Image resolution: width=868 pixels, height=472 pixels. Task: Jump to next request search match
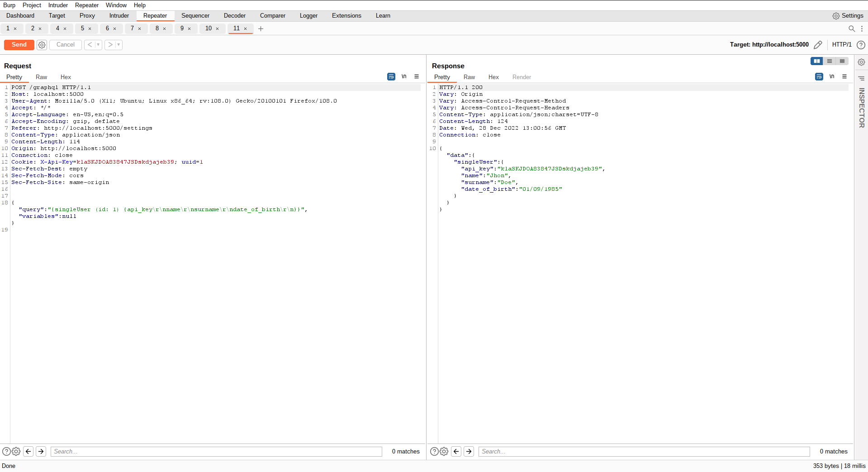(x=41, y=451)
